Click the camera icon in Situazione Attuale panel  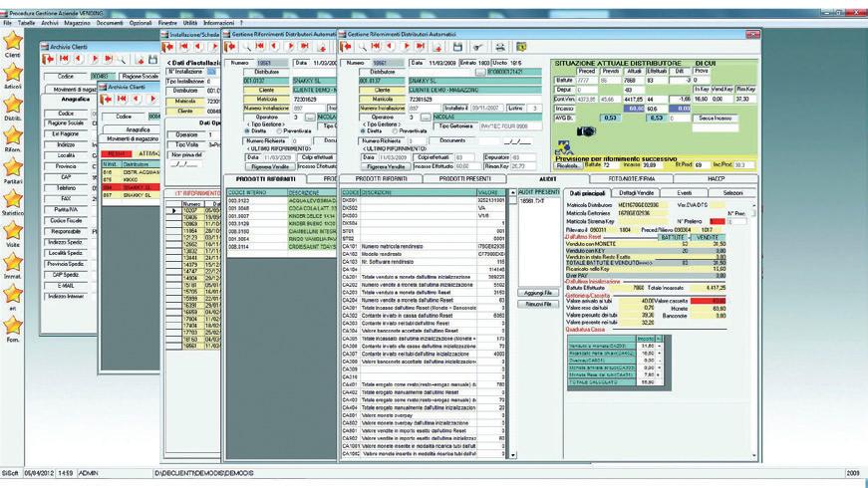586,131
